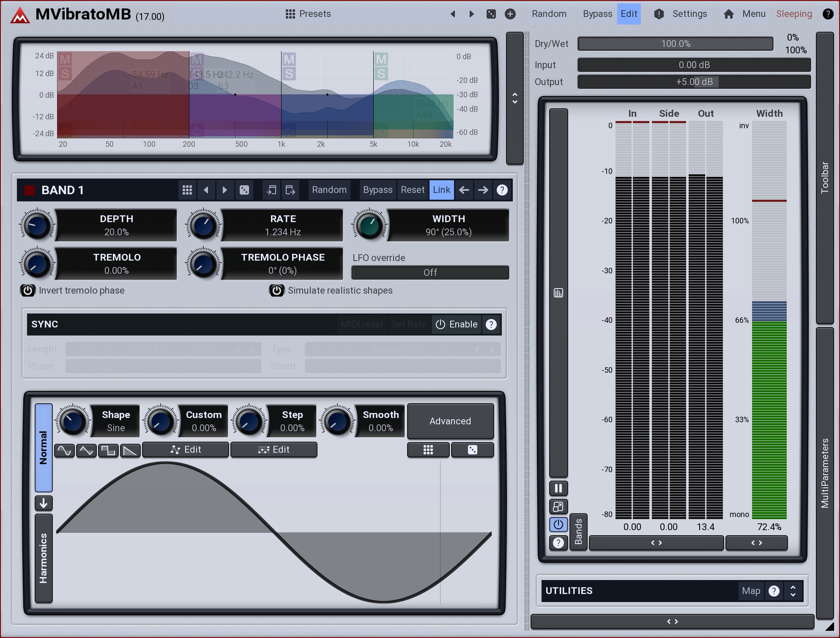The image size is (840, 638).
Task: Adjust the Dry/Wet slider
Action: pyautogui.click(x=675, y=44)
